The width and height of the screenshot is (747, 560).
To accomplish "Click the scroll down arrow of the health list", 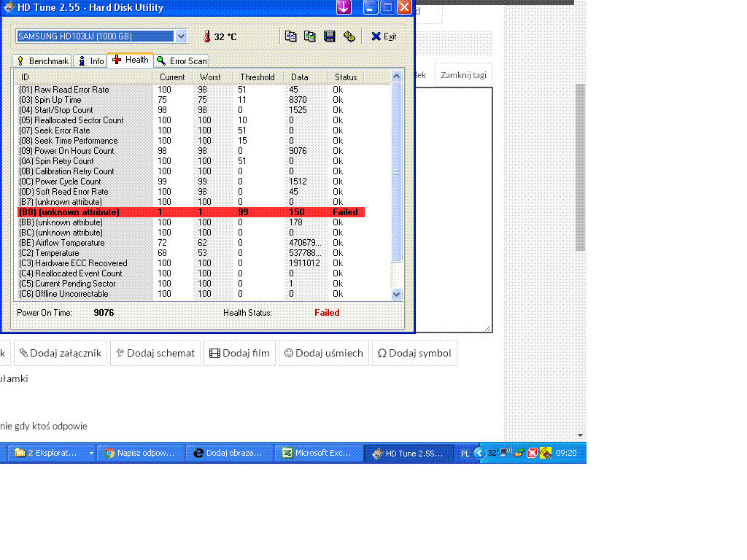I will click(396, 295).
